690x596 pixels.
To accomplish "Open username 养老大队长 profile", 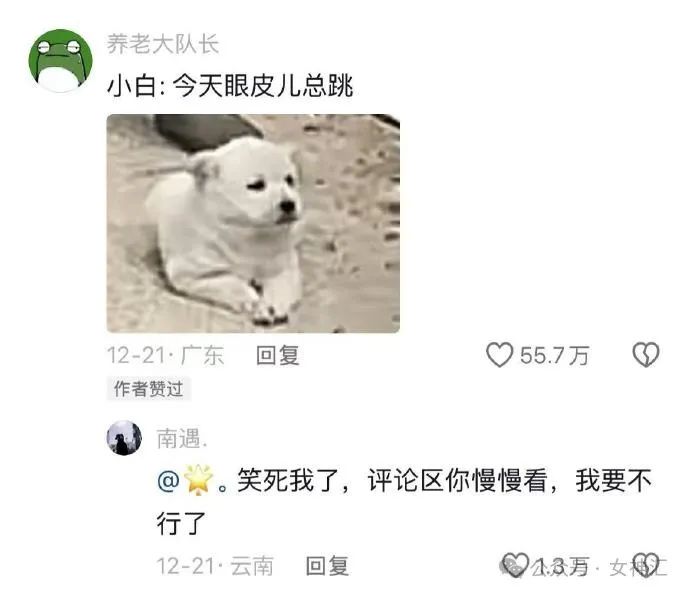I will coord(163,44).
